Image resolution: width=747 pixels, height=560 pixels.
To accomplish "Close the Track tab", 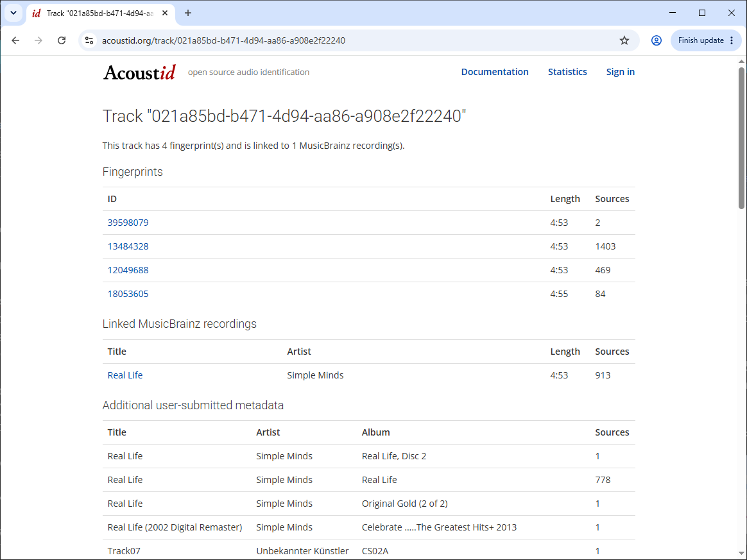I will (x=165, y=13).
